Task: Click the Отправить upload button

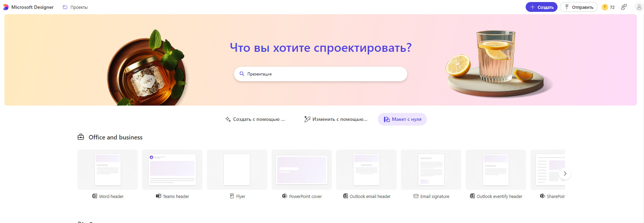Action: 579,7
